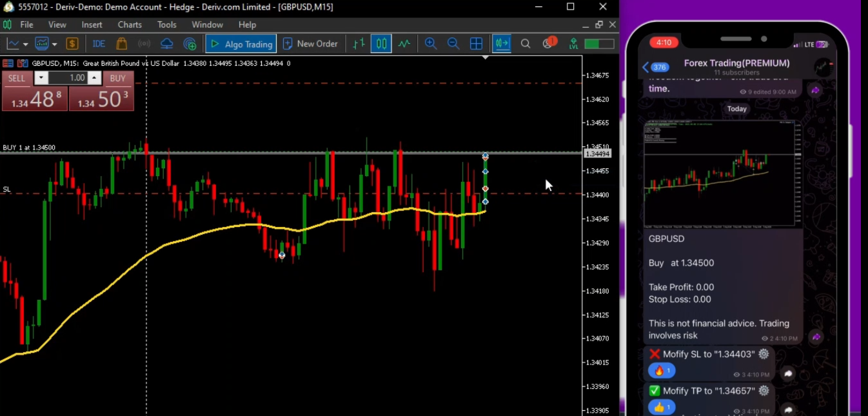Click the green connection status bar
The width and height of the screenshot is (868, 416).
tap(599, 44)
